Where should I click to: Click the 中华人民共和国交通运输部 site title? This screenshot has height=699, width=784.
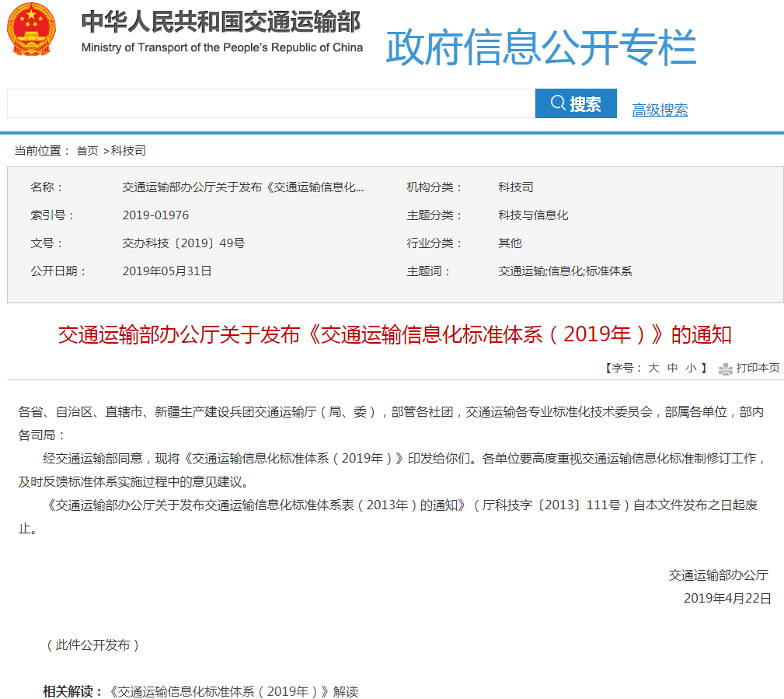[x=221, y=22]
